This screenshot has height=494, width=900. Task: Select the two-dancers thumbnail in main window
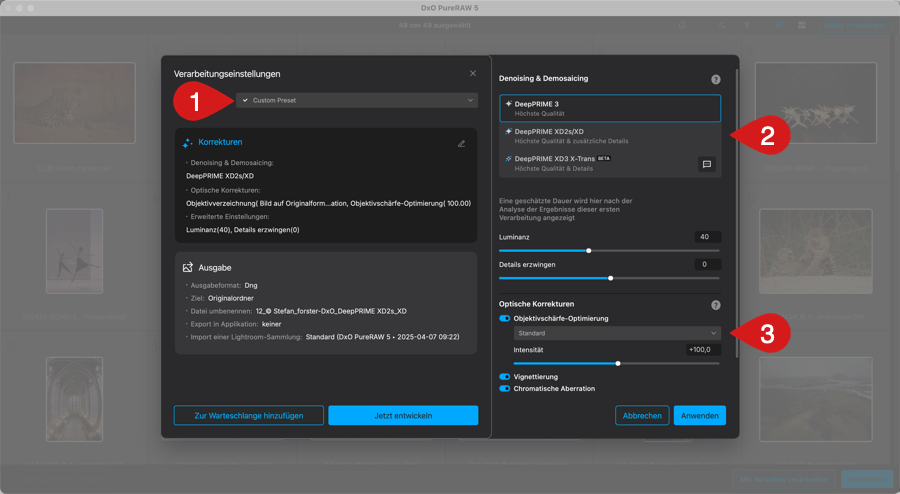(75, 251)
